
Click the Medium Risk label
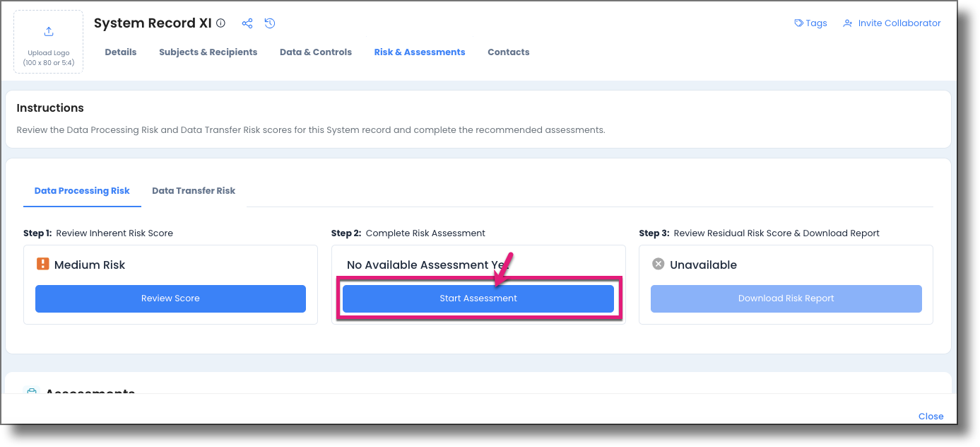pyautogui.click(x=90, y=265)
